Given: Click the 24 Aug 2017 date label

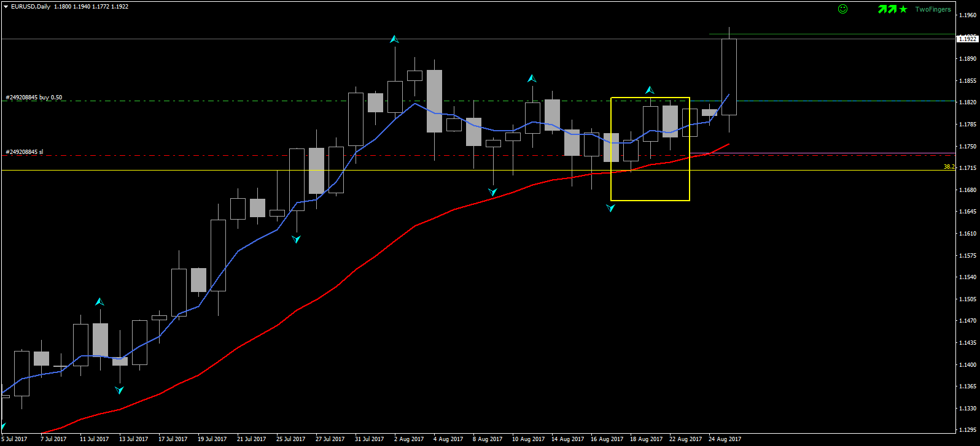Looking at the screenshot, I should click(x=725, y=439).
